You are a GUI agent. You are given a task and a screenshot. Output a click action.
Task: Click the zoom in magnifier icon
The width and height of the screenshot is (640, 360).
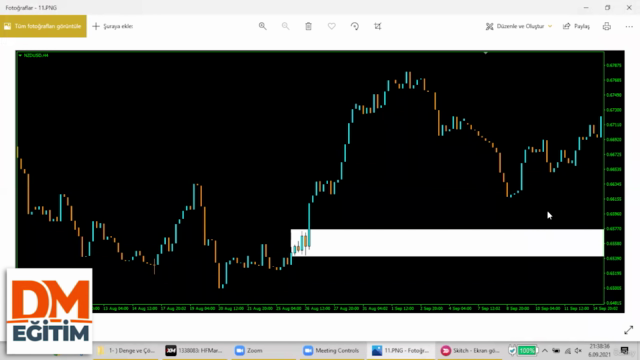262,26
